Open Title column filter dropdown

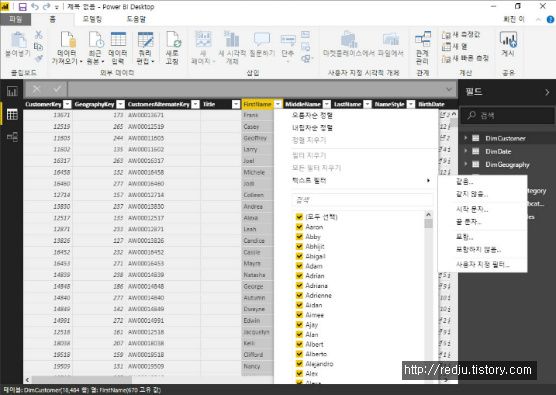[x=236, y=104]
